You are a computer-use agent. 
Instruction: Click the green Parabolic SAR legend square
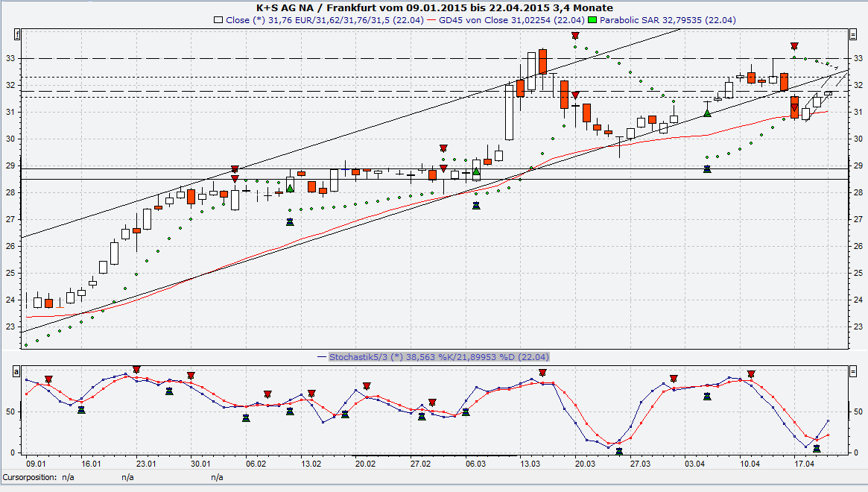tap(592, 20)
